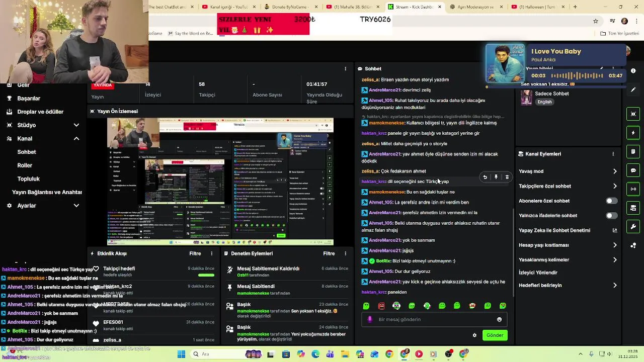This screenshot has width=644, height=362.
Task: Expand the Stüdyo sidebar section
Action: [x=76, y=125]
